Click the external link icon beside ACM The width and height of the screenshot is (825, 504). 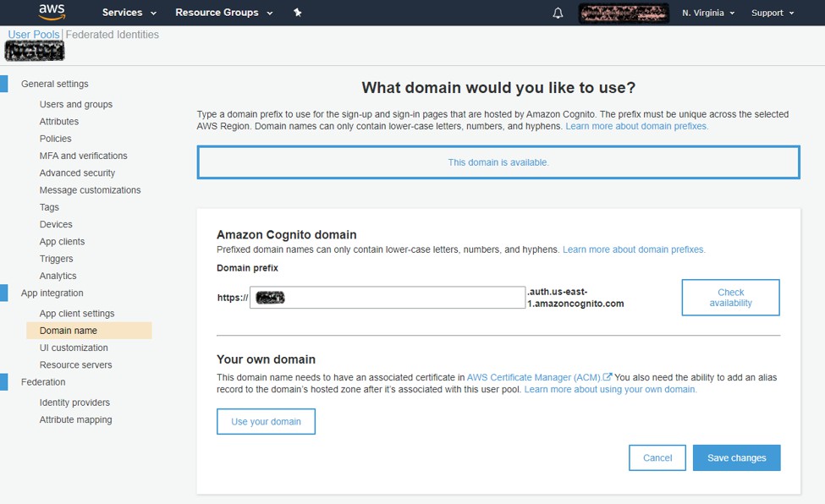click(608, 377)
